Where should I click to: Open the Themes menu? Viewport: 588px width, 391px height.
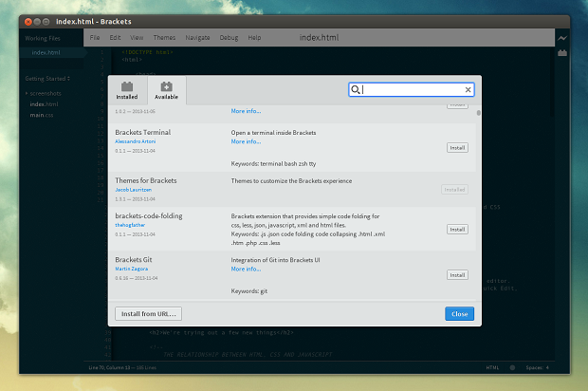tap(164, 38)
